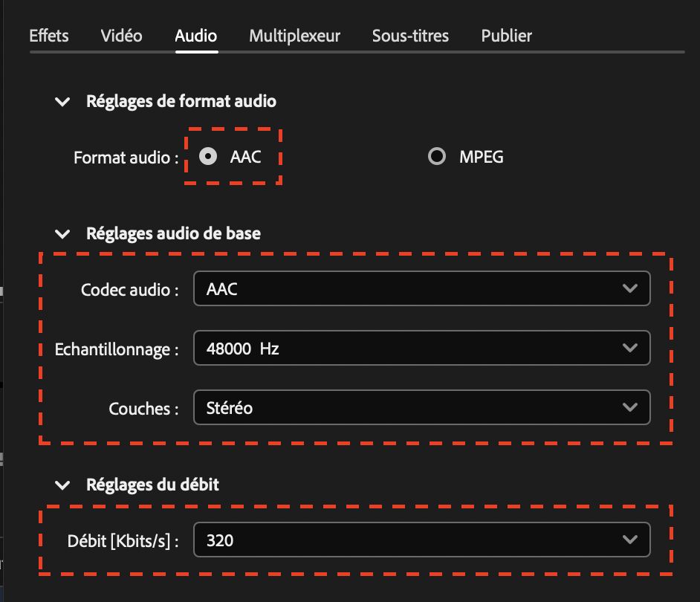Open the Codec audio dropdown
This screenshot has width=700, height=602.
click(x=421, y=288)
